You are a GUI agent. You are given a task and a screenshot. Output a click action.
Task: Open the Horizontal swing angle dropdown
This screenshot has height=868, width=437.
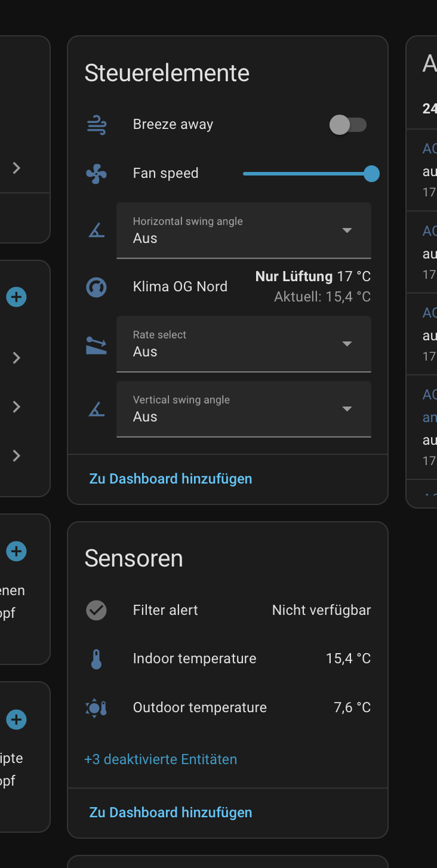tap(244, 230)
